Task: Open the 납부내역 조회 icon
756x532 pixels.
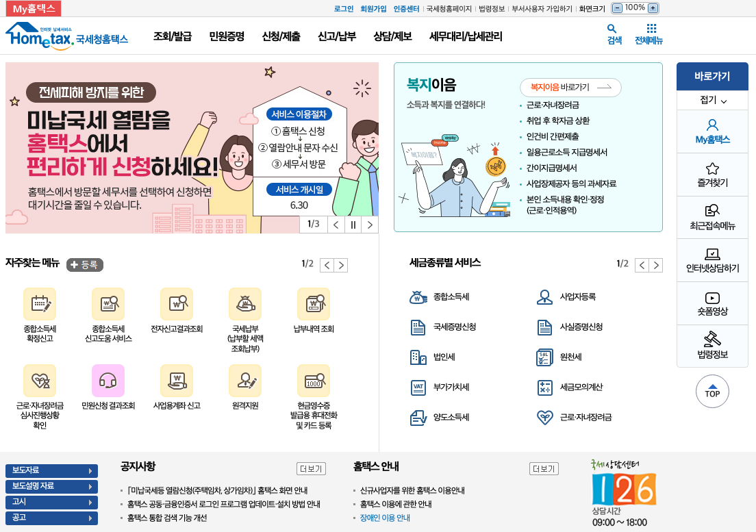Action: coord(314,304)
